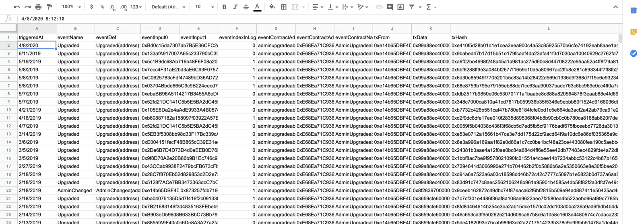The image size is (644, 224).
Task: Open the text color picker
Action: (257, 7)
